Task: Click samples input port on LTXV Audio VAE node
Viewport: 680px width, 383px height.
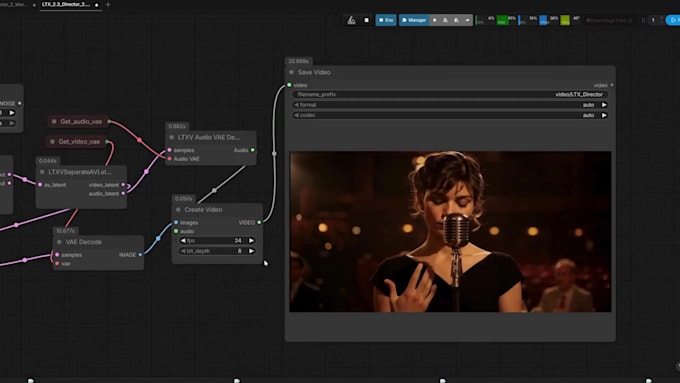Action: pos(170,150)
